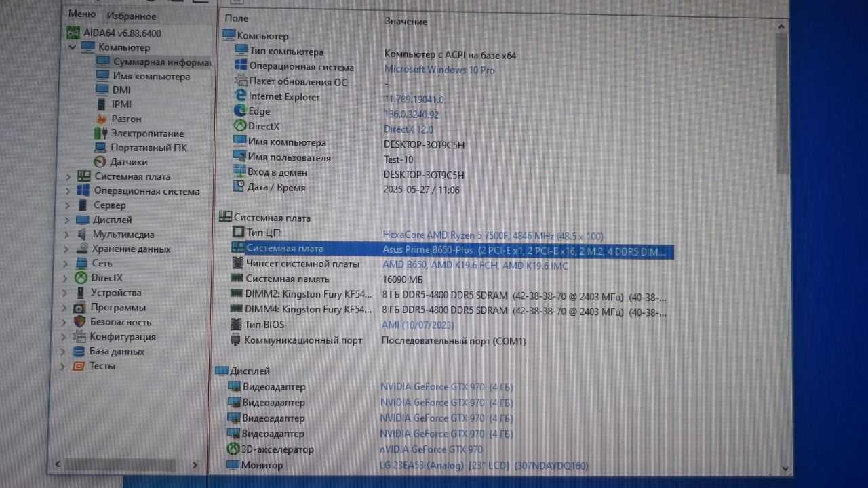Select 2025-05-27 / 11:06 date value
The width and height of the screenshot is (868, 488).
(422, 190)
